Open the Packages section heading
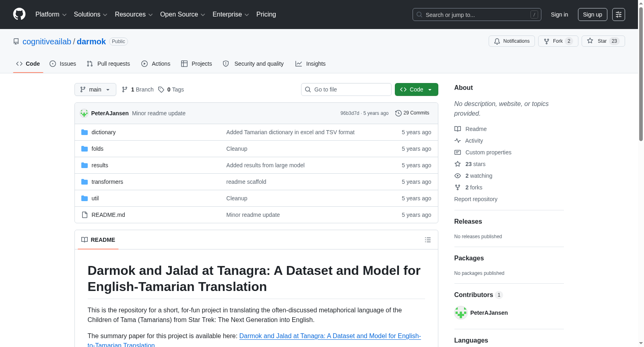 (469, 258)
